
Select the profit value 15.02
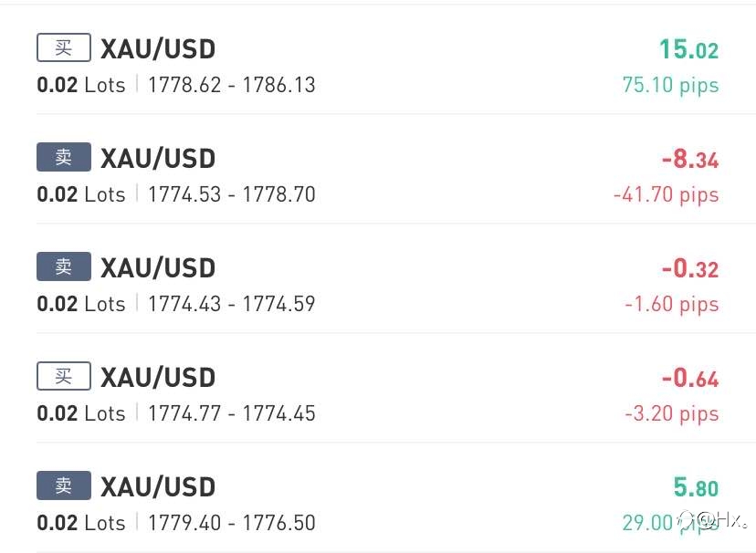(x=688, y=49)
